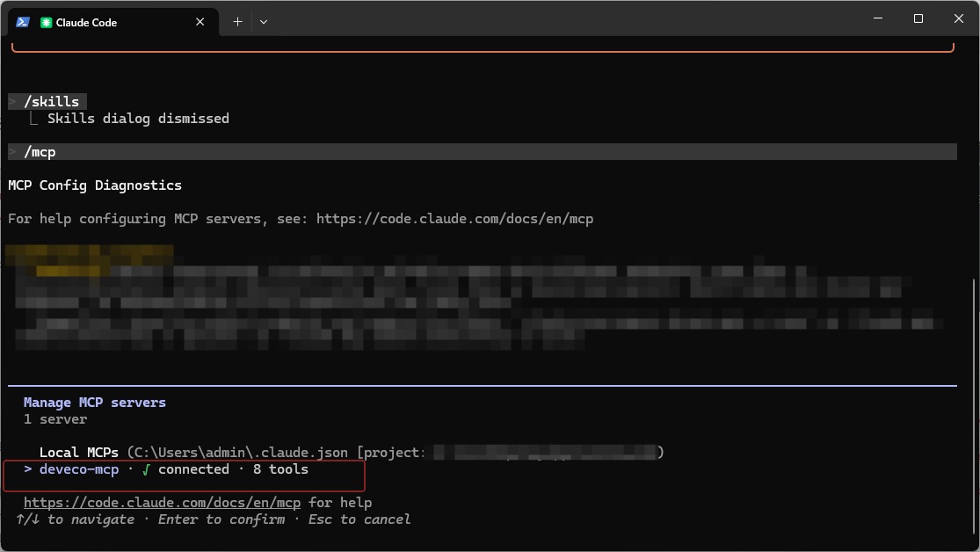Maximize the terminal window
Image resolution: width=980 pixels, height=552 pixels.
click(x=918, y=18)
